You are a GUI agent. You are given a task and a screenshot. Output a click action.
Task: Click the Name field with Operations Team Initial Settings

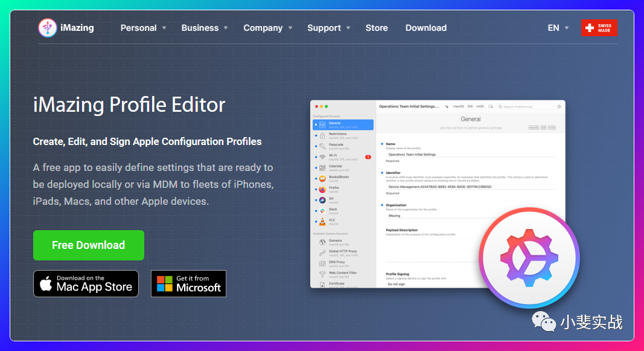point(470,155)
